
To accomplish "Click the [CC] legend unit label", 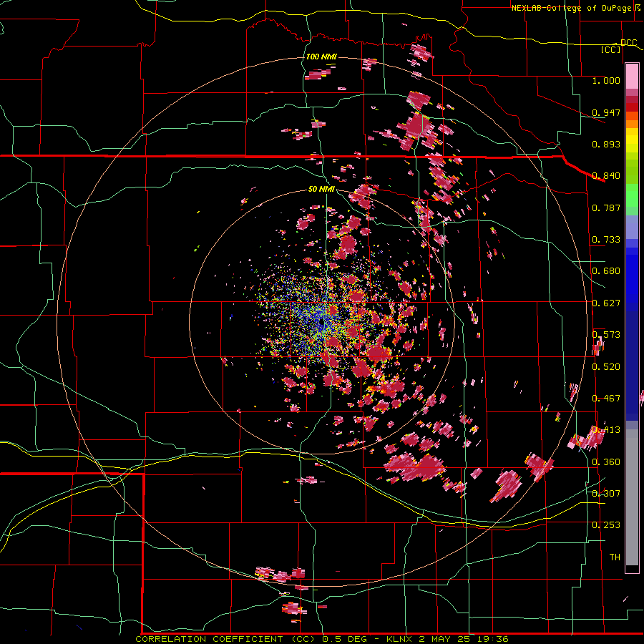I will (611, 49).
